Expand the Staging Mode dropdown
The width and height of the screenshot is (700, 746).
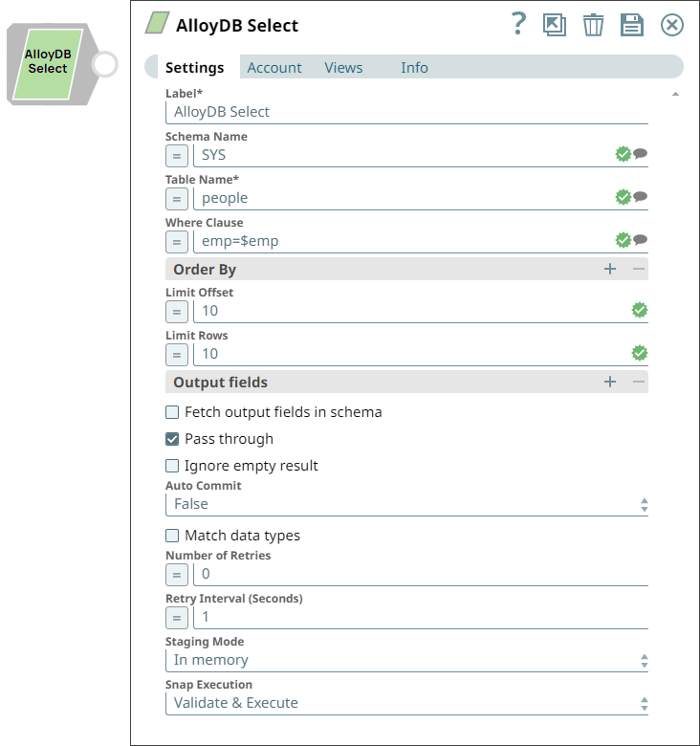click(x=406, y=660)
